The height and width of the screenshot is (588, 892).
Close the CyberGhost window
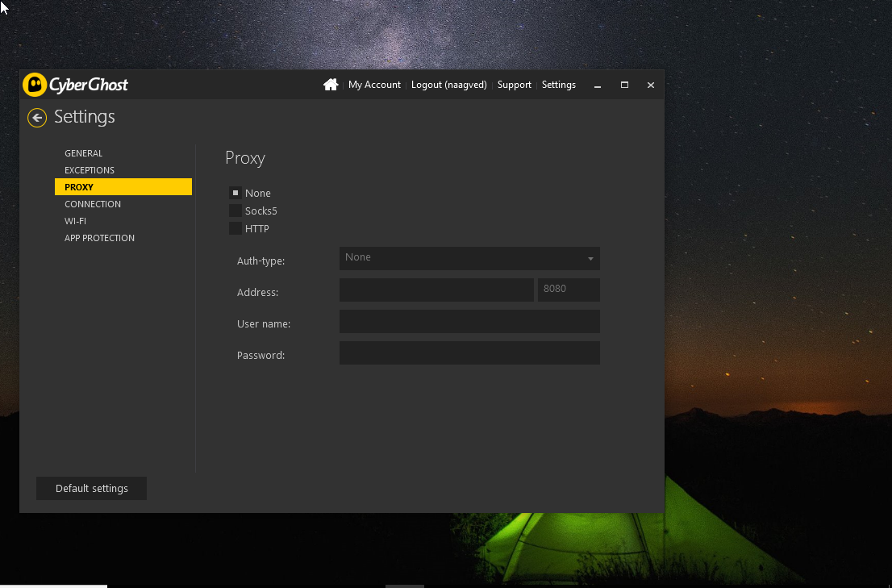(x=651, y=85)
